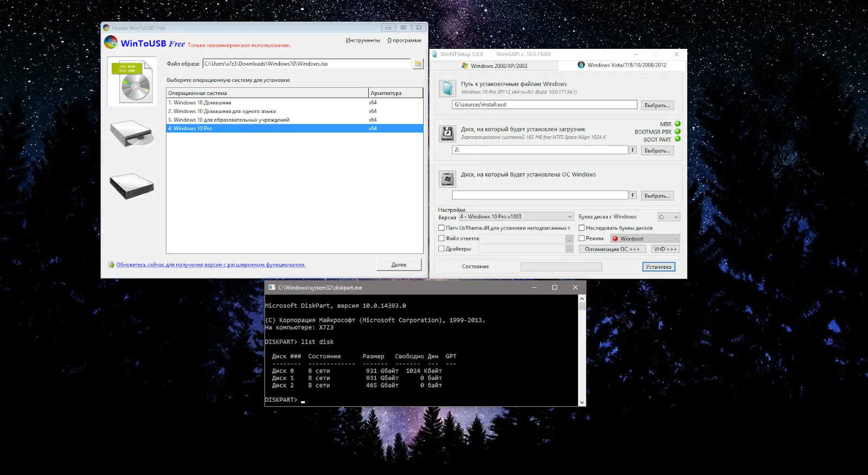Click the ISO image file source icon
The width and height of the screenshot is (868, 475).
(131, 81)
